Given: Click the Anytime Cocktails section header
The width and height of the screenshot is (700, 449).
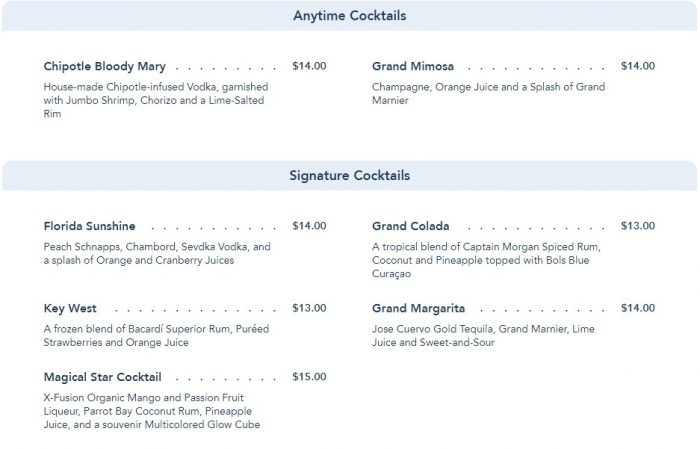Looking at the screenshot, I should point(349,16).
